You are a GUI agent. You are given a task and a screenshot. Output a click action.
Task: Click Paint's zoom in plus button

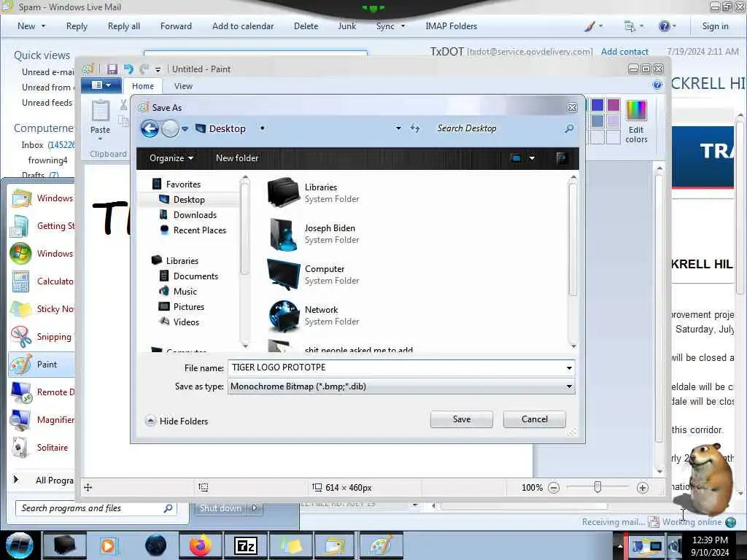point(642,488)
